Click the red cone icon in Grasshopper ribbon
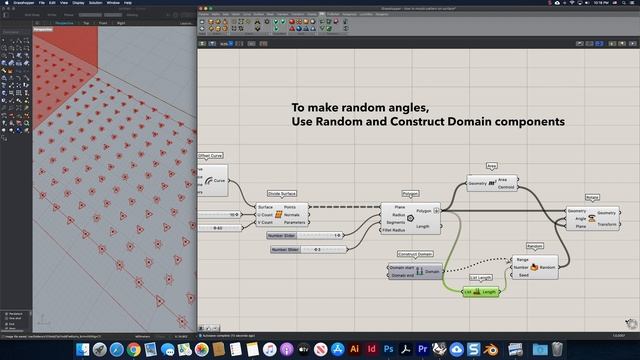640x360 pixels. [292, 29]
